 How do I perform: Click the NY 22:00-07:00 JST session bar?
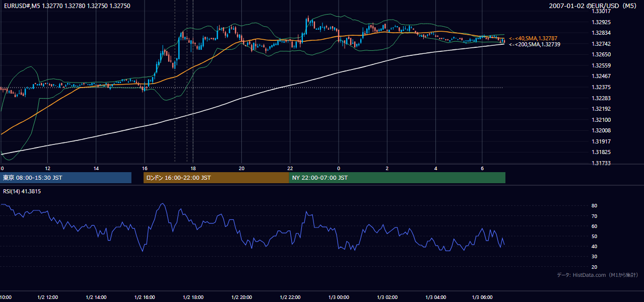[x=397, y=178]
